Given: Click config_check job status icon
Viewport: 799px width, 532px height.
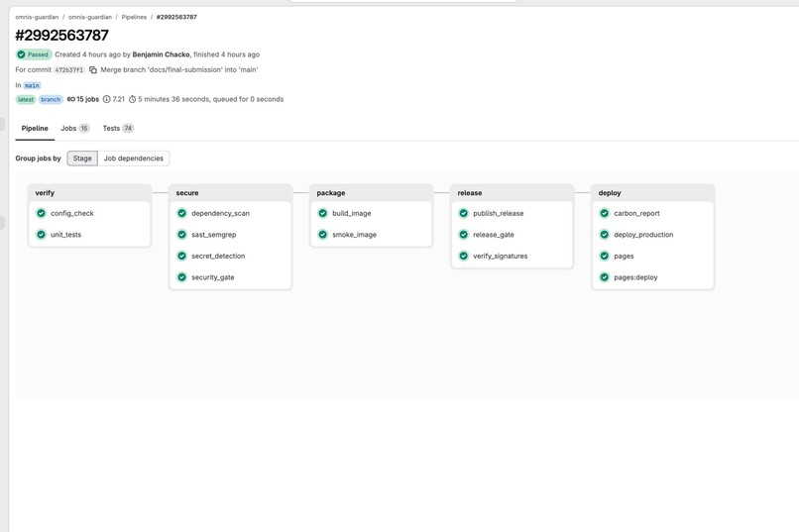Looking at the screenshot, I should (x=42, y=213).
